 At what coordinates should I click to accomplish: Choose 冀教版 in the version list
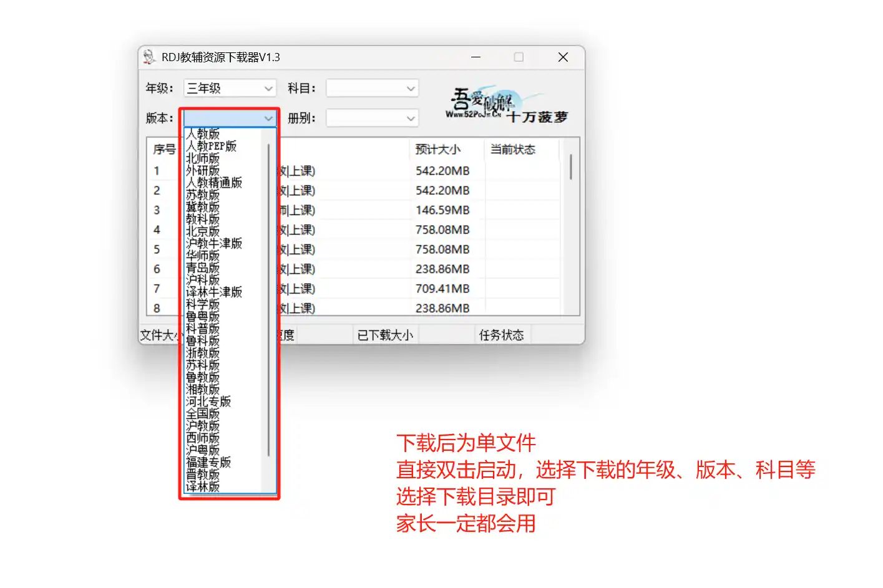click(x=203, y=207)
